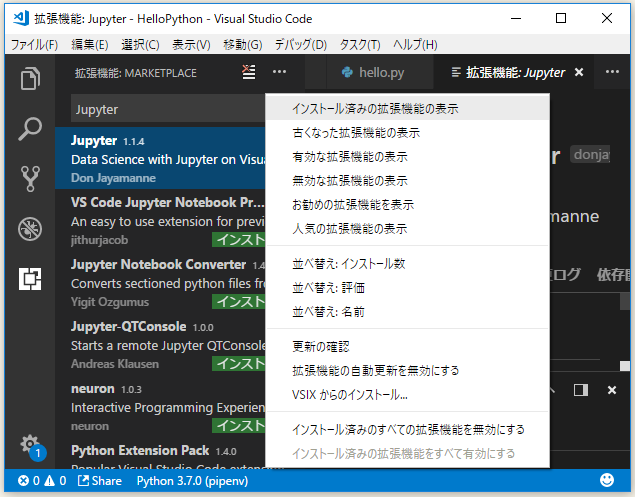635x497 pixels.
Task: Select Jupyter 1.1.4 extension entry
Action: [x=160, y=158]
